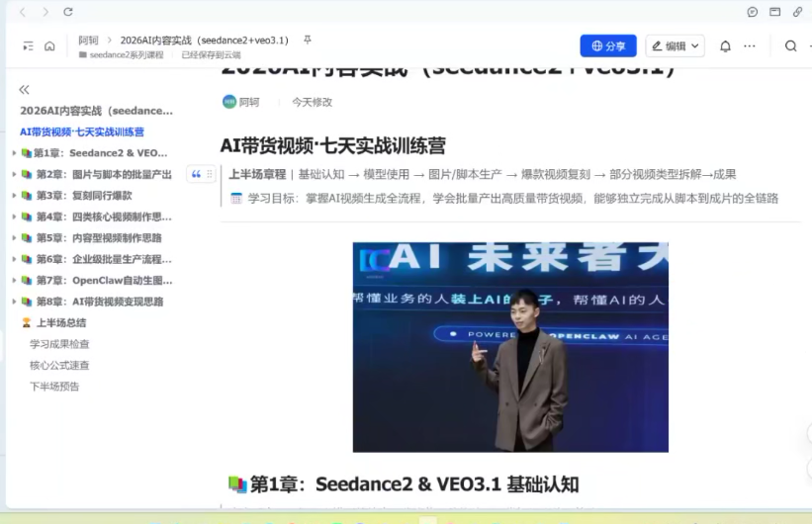This screenshot has height=524, width=812.
Task: Open 第1章: Seedance2 & VEO... outline entry
Action: pyautogui.click(x=101, y=152)
